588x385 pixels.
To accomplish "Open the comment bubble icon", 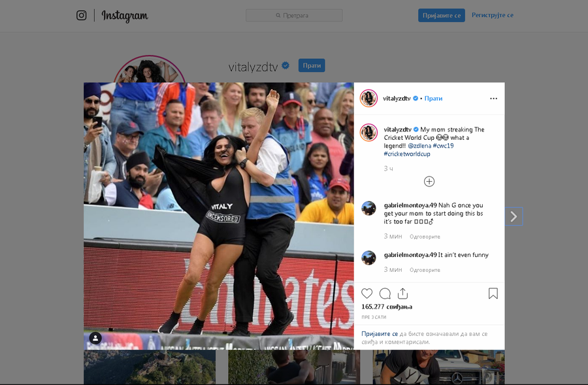I will click(x=385, y=293).
